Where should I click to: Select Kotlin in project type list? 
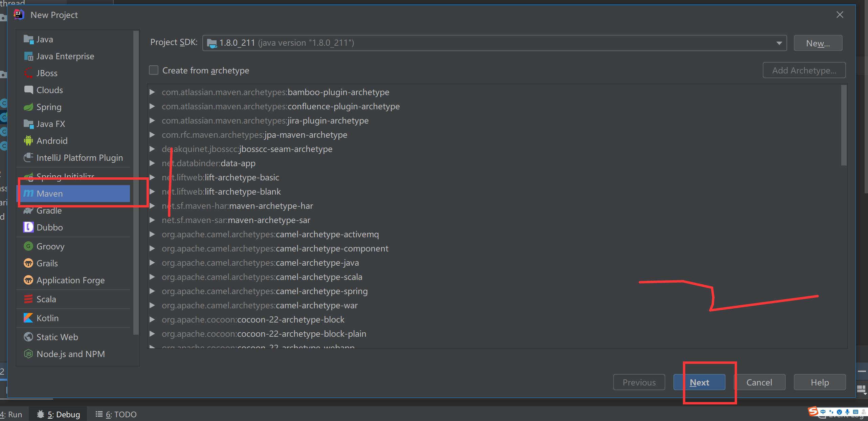tap(73, 318)
